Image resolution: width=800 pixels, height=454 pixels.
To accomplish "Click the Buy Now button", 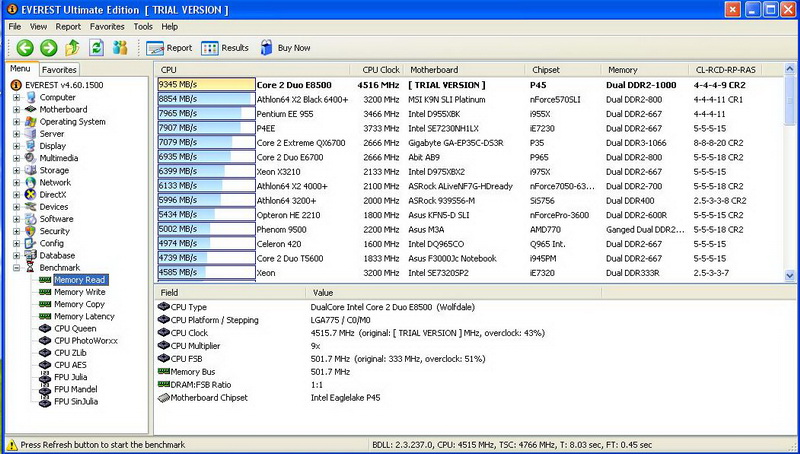I will [x=285, y=48].
